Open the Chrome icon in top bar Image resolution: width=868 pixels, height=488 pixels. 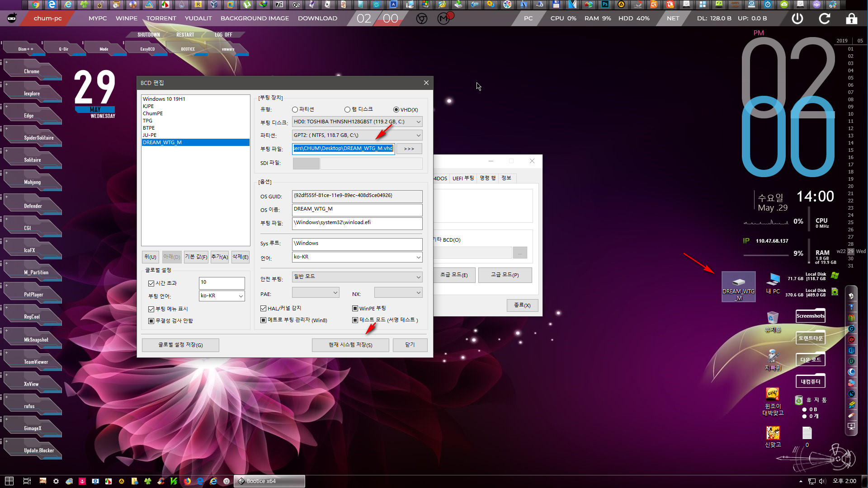point(421,19)
